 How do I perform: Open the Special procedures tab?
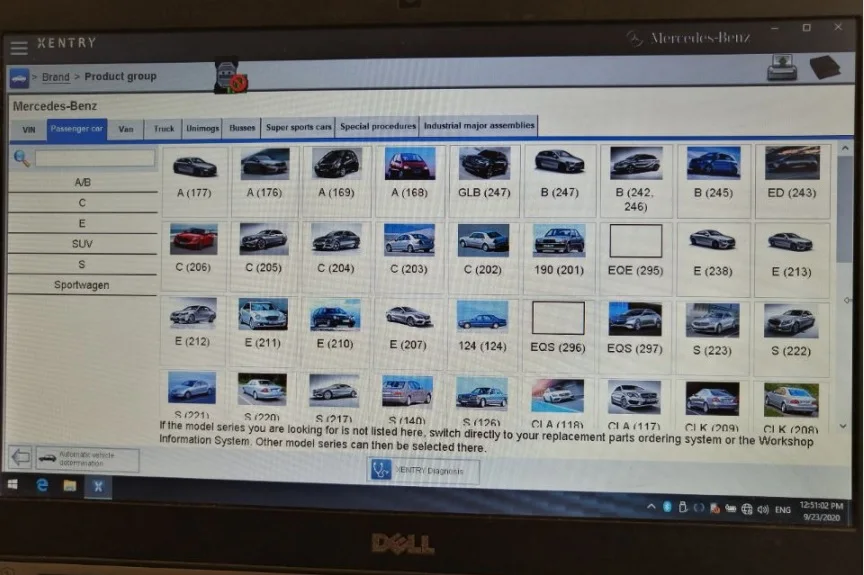377,126
